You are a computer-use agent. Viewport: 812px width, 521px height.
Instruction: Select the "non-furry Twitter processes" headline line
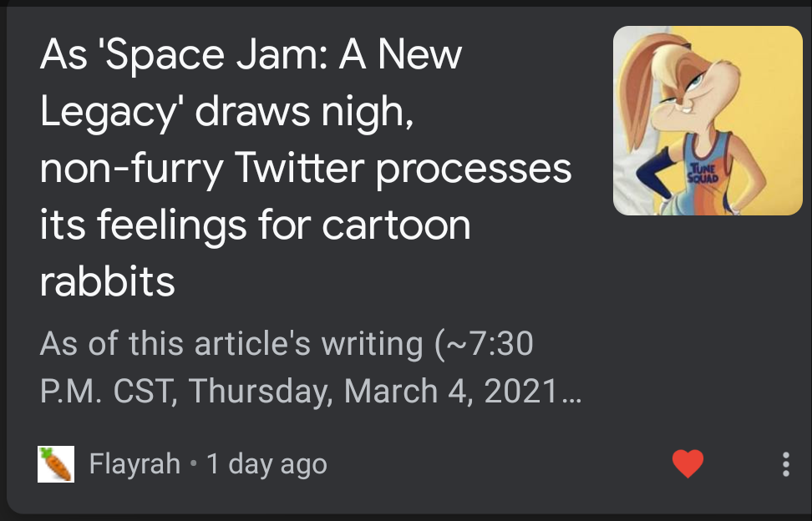tap(306, 169)
